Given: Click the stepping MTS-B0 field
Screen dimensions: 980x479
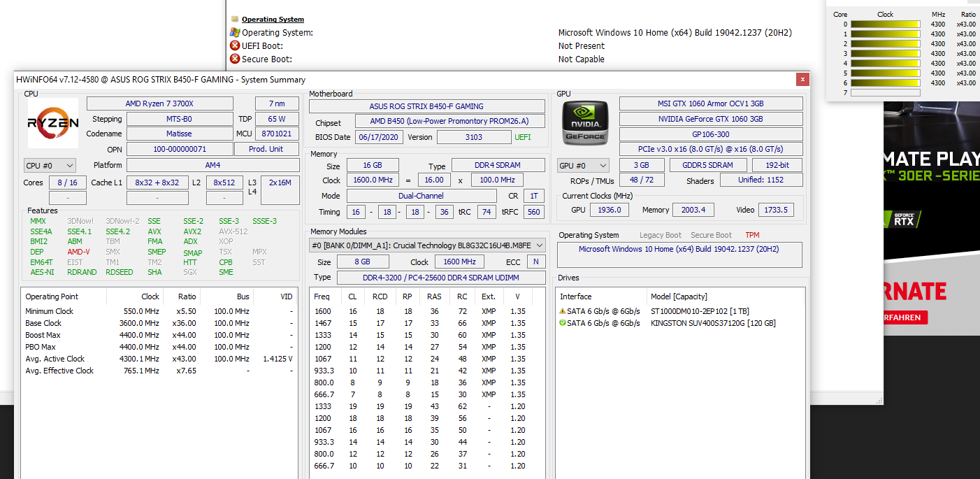Looking at the screenshot, I should [180, 119].
